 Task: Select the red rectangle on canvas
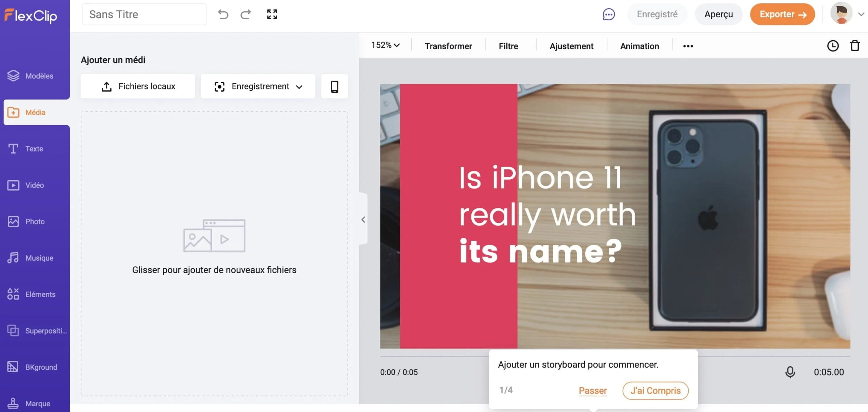[x=458, y=216]
